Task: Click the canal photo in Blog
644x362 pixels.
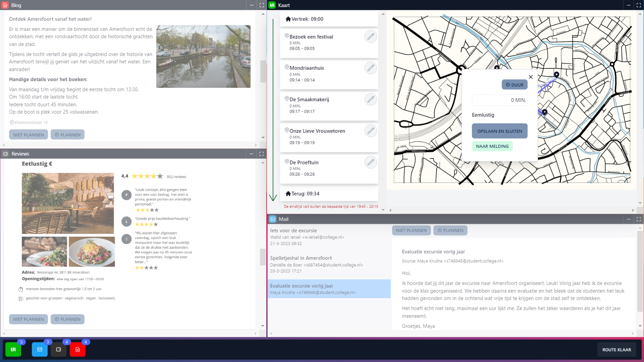Action: 203,56
